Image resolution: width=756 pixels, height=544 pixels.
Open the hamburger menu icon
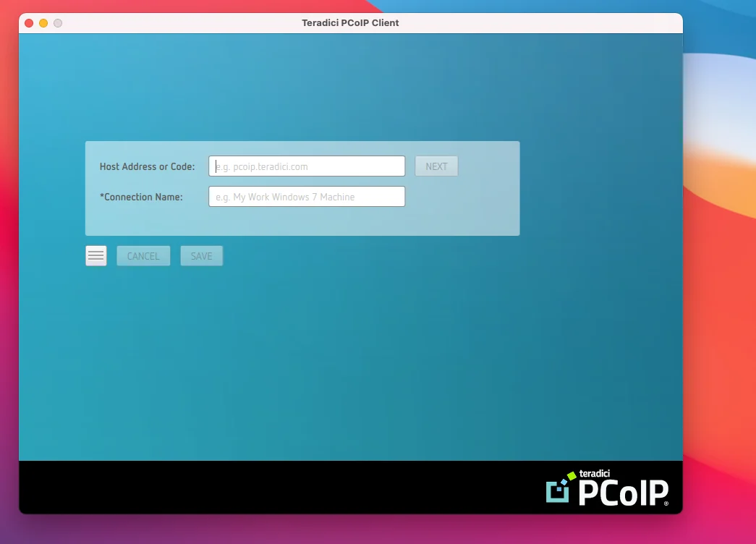coord(96,255)
